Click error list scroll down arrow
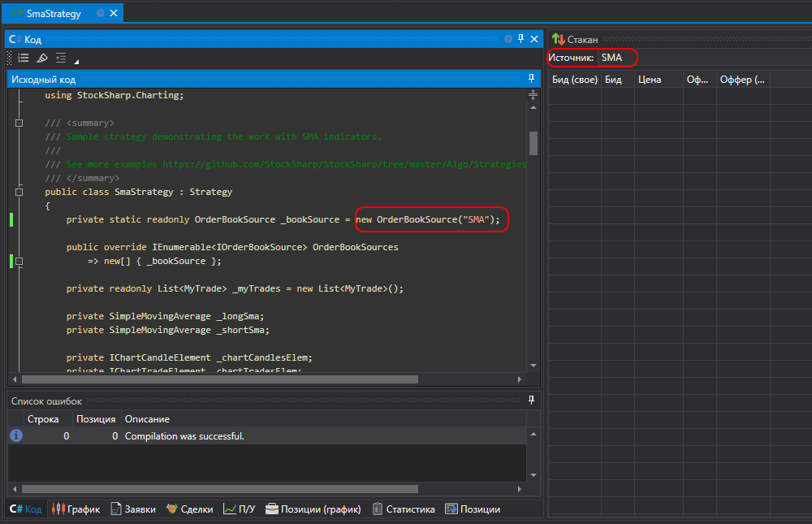 [533, 474]
